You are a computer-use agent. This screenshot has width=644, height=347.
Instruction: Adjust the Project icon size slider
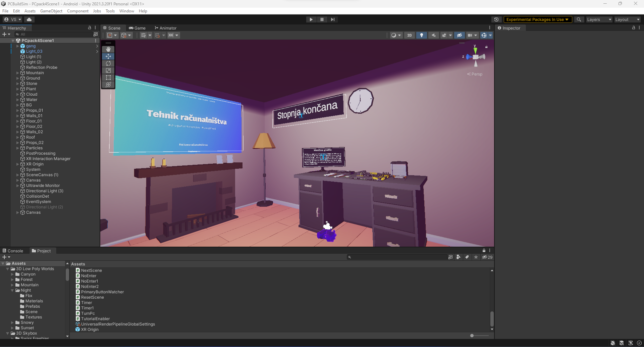point(472,336)
